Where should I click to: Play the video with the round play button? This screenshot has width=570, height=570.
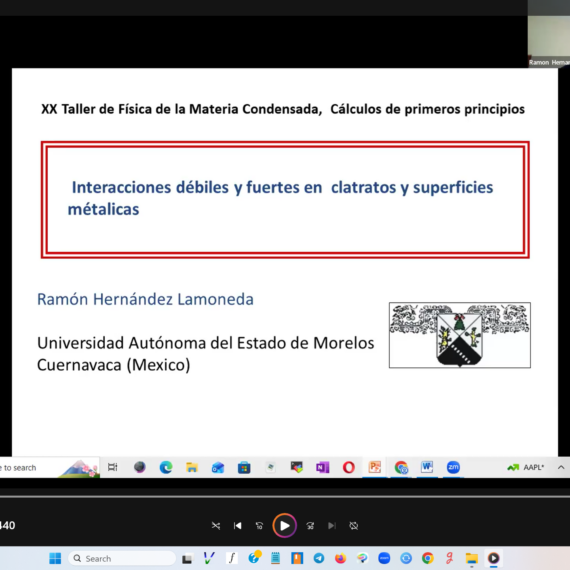click(x=285, y=525)
